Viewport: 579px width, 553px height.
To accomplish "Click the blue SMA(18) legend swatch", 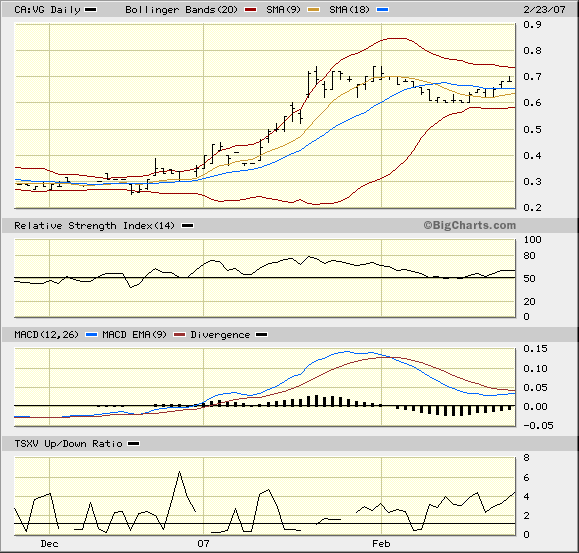I will coord(383,10).
